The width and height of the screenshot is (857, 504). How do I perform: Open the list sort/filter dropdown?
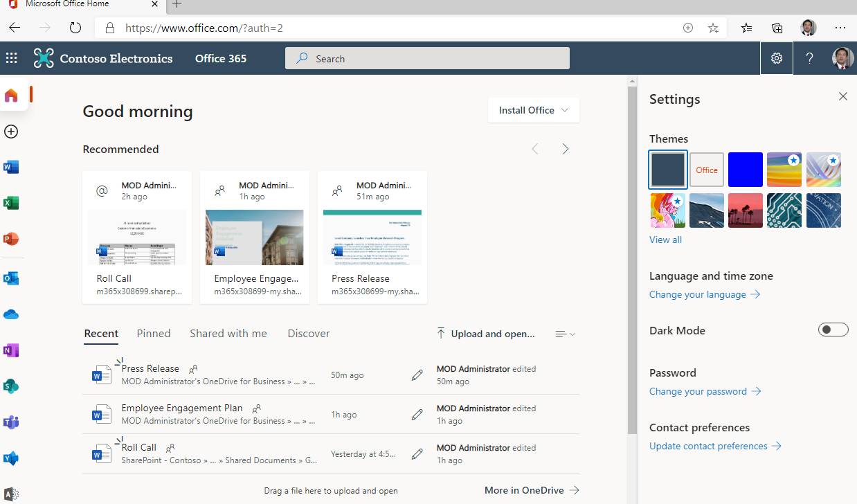(x=565, y=334)
